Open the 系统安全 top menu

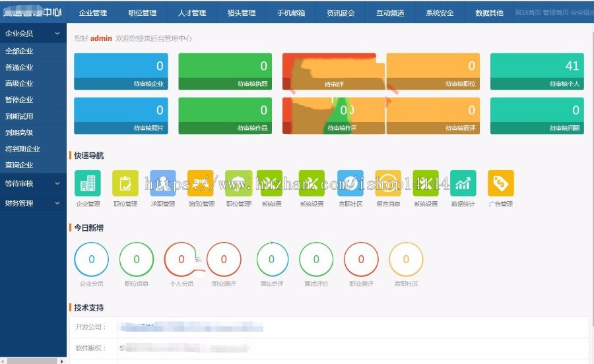click(x=440, y=13)
